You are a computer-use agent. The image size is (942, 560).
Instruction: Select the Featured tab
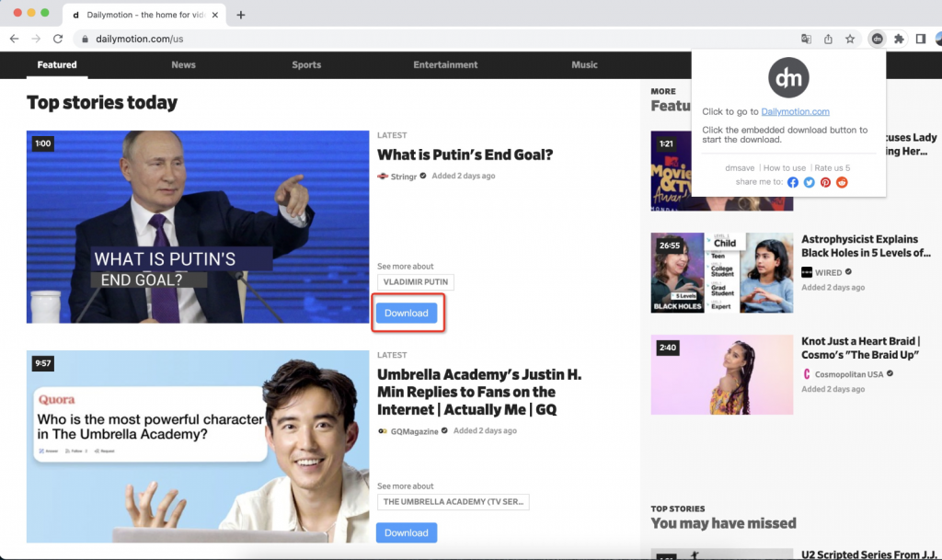tap(57, 64)
